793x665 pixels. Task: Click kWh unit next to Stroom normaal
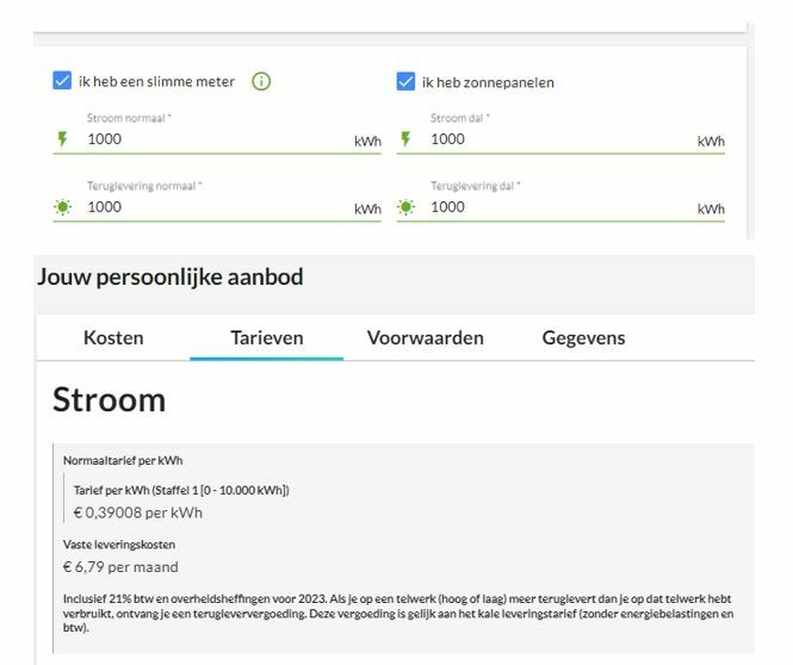(368, 141)
